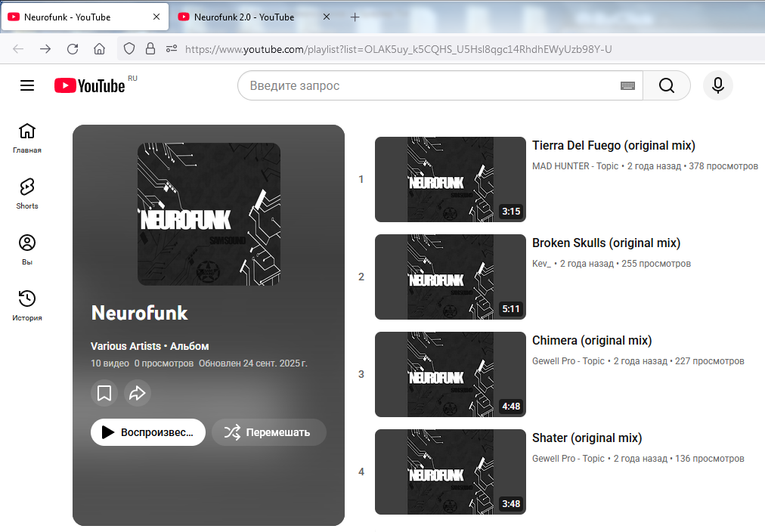Click the Broken Skulls video thumbnail
Screen dimensions: 765x532
[x=450, y=277]
